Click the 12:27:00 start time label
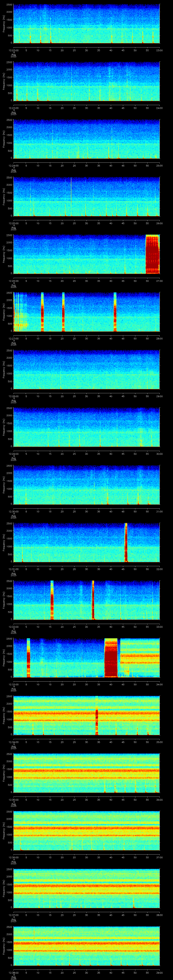173x980 pixels. coord(13,339)
